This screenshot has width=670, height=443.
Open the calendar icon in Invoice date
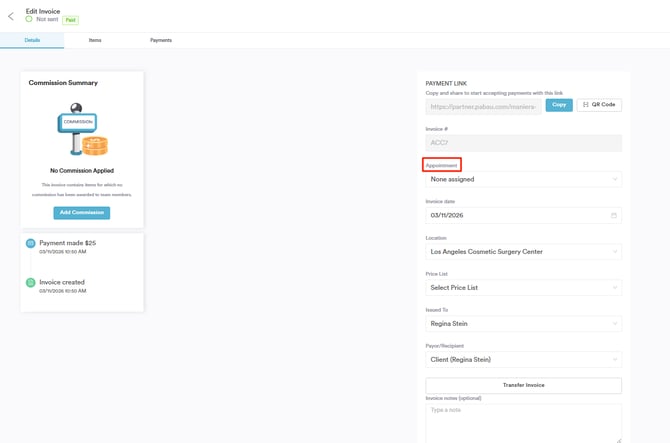click(613, 215)
